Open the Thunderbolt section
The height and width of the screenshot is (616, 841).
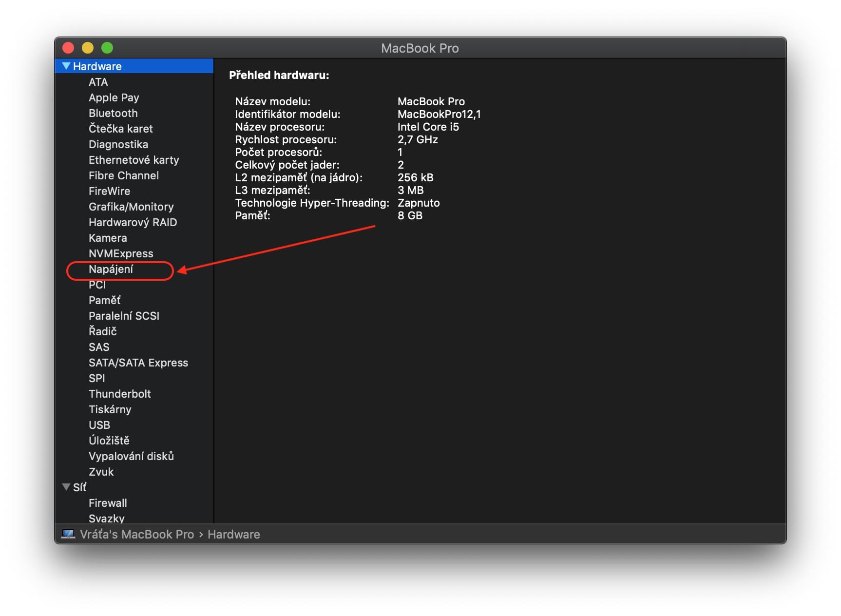pos(119,394)
